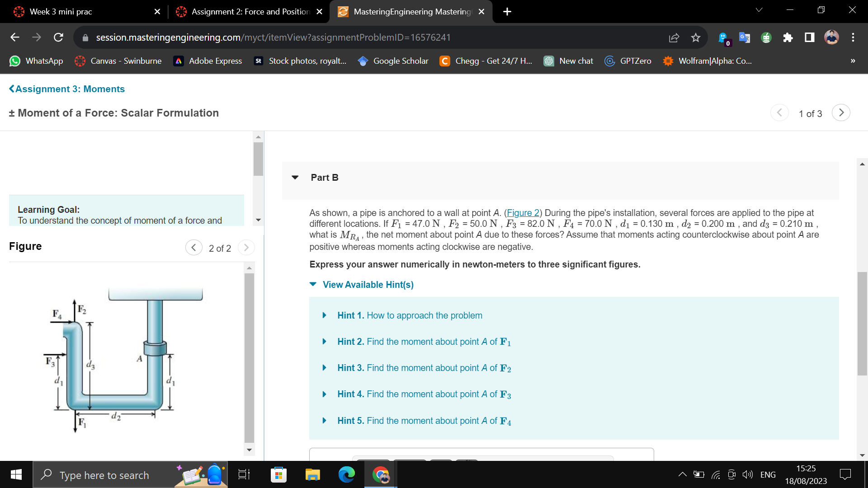The image size is (868, 488).
Task: Open the Chrome side panel icon
Action: pyautogui.click(x=809, y=38)
